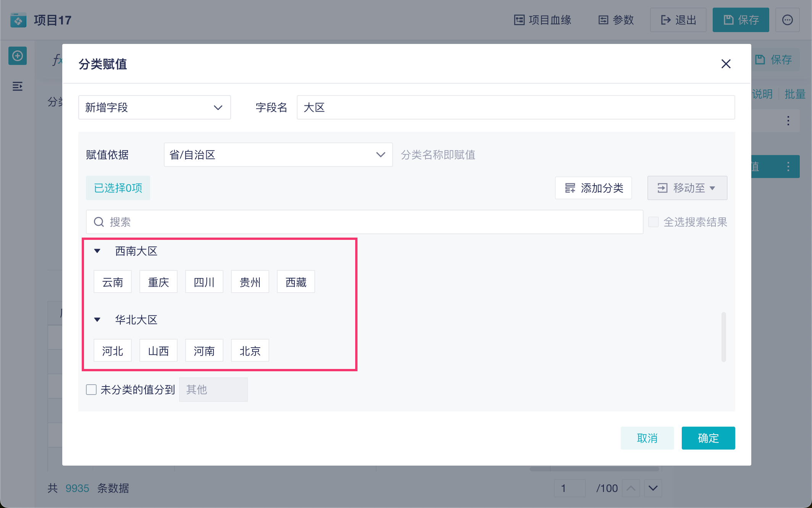Open the more options circle icon
This screenshot has height=508, width=812.
pyautogui.click(x=787, y=20)
